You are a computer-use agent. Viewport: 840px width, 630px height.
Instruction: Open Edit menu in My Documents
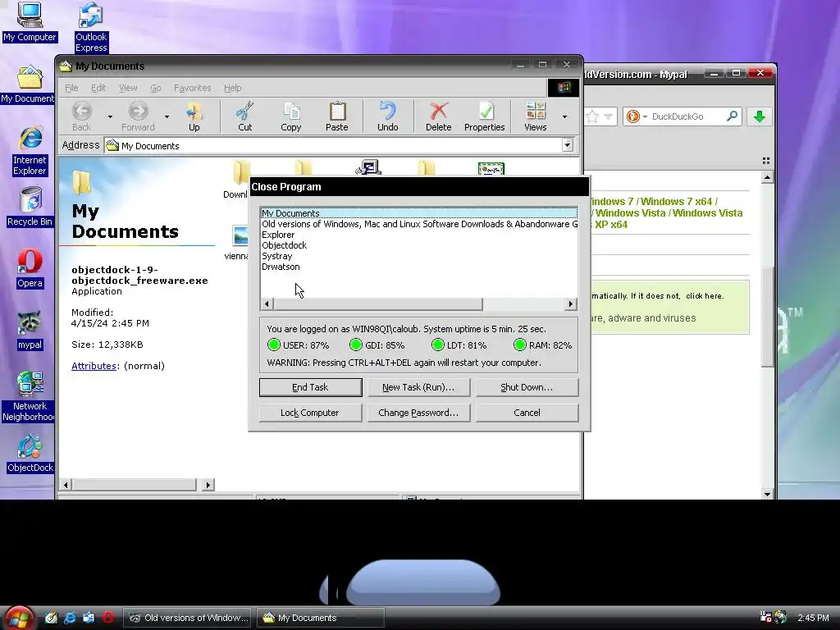coord(98,88)
